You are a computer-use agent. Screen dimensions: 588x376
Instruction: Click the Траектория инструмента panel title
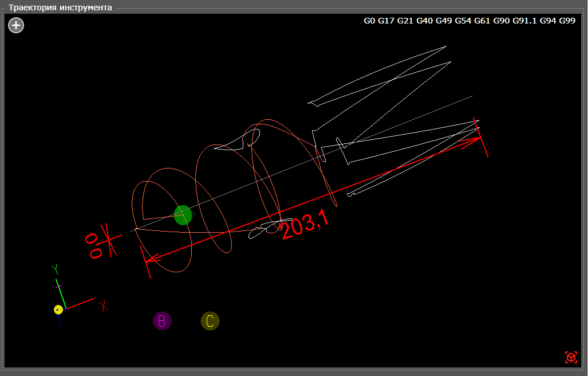tap(60, 8)
